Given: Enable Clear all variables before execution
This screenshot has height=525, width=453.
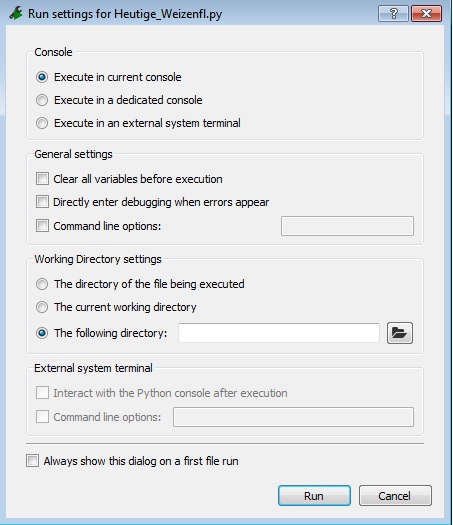Looking at the screenshot, I should coord(42,179).
